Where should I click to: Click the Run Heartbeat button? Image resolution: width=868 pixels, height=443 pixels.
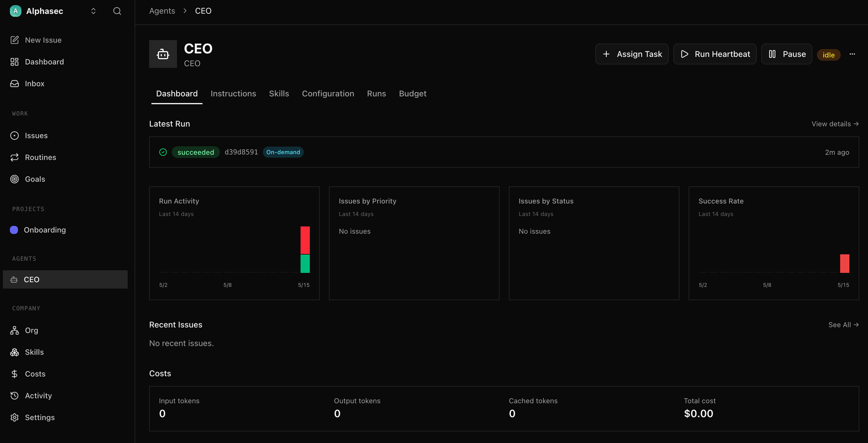coord(715,54)
